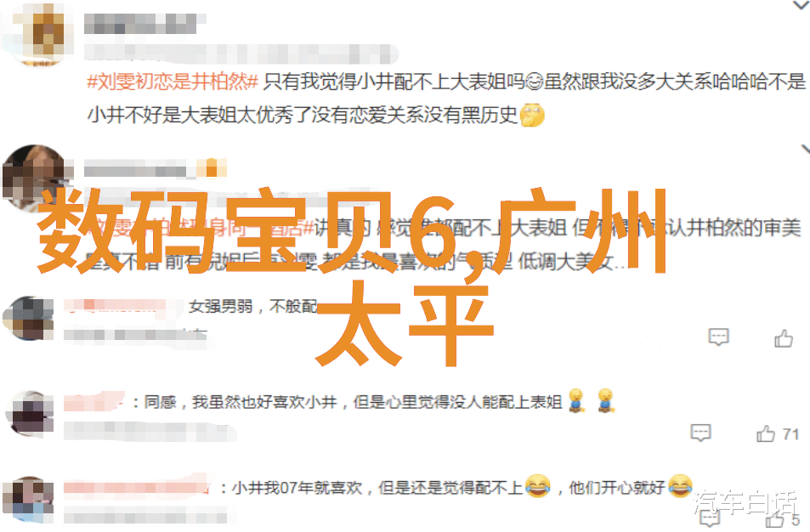Reply to the 女强男弱 comment
Image resolution: width=810 pixels, height=532 pixels.
pyautogui.click(x=718, y=337)
